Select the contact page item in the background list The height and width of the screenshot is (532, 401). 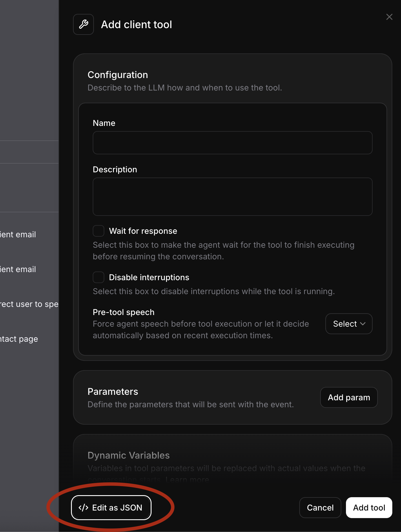tap(19, 339)
